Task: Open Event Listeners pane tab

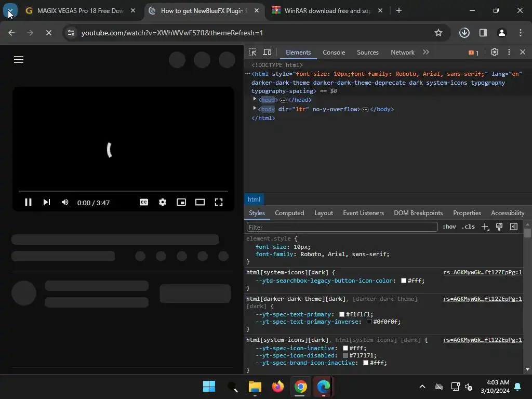Action: (363, 212)
